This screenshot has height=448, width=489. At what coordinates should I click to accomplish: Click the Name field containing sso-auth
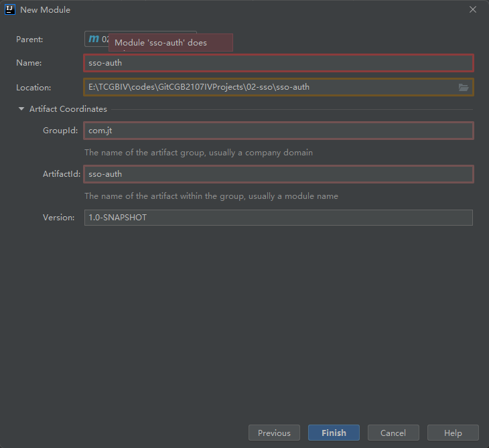tap(279, 63)
